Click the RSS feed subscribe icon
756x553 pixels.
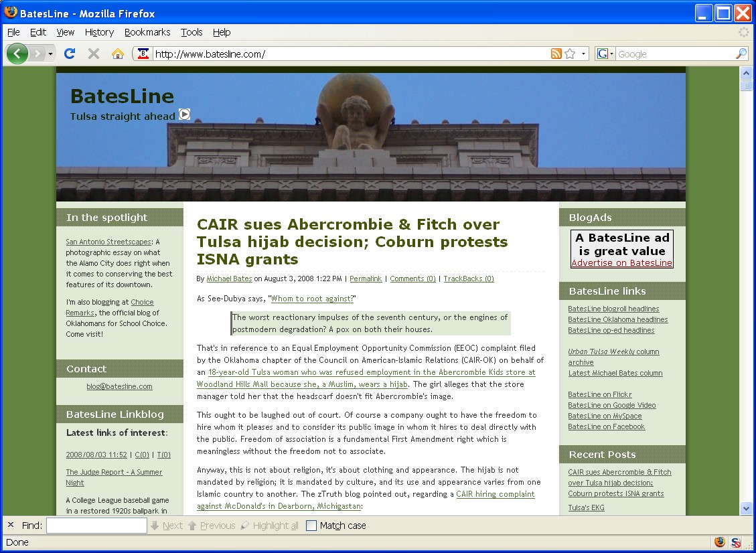coord(556,54)
